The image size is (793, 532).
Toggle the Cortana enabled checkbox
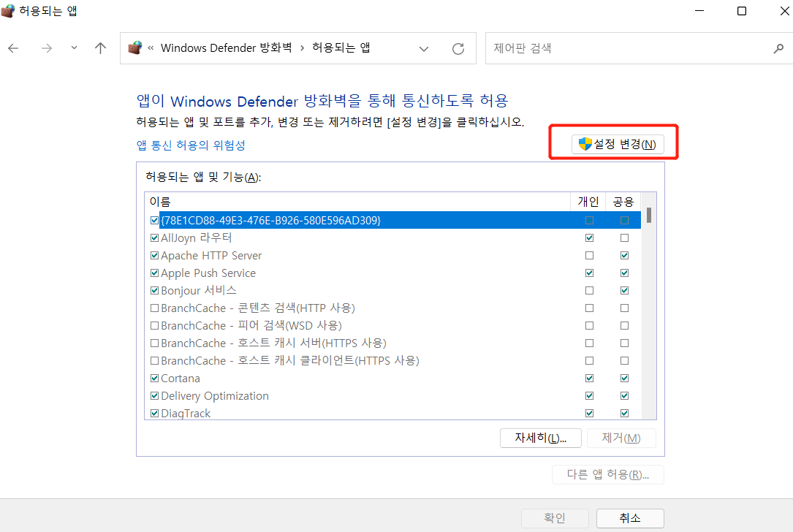(x=154, y=379)
